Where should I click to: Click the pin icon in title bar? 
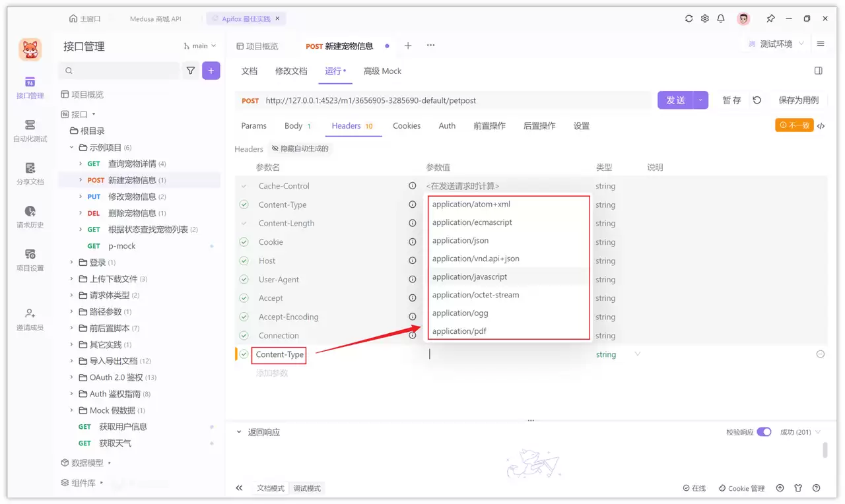pyautogui.click(x=770, y=18)
